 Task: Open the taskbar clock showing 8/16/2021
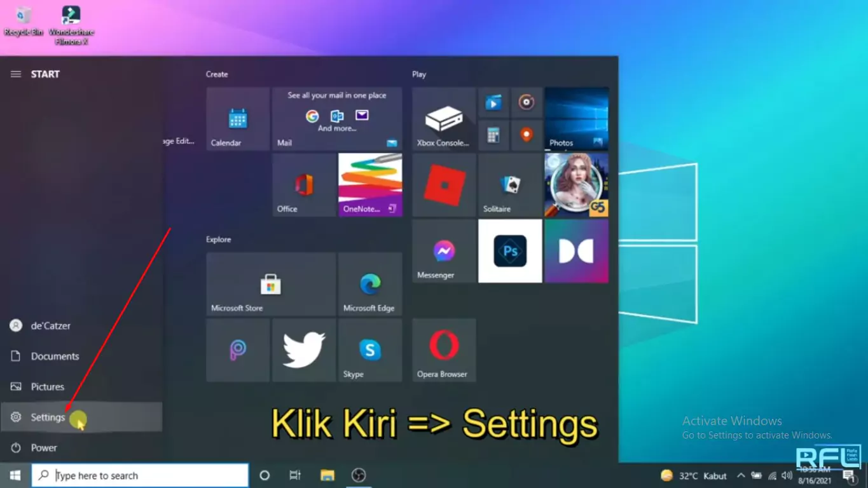click(815, 476)
